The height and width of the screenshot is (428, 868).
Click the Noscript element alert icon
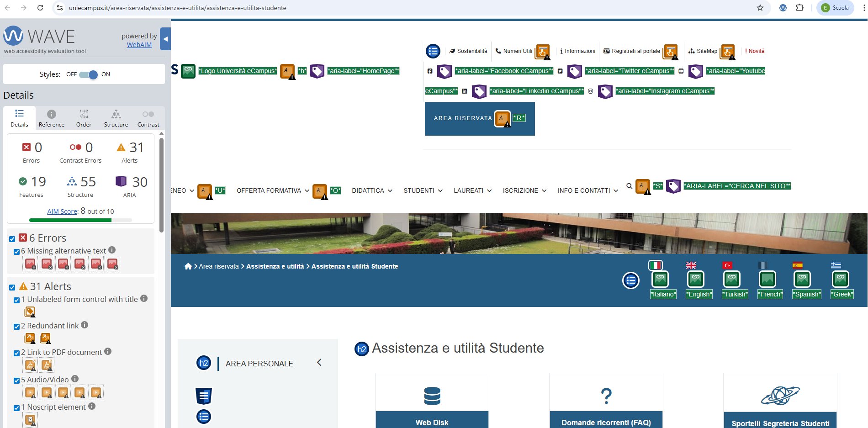point(30,420)
